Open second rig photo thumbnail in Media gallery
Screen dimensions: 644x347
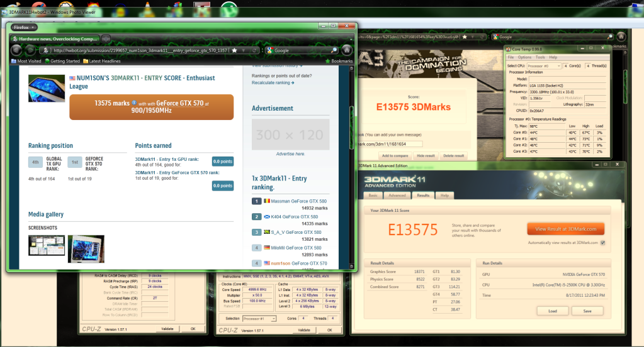86,249
